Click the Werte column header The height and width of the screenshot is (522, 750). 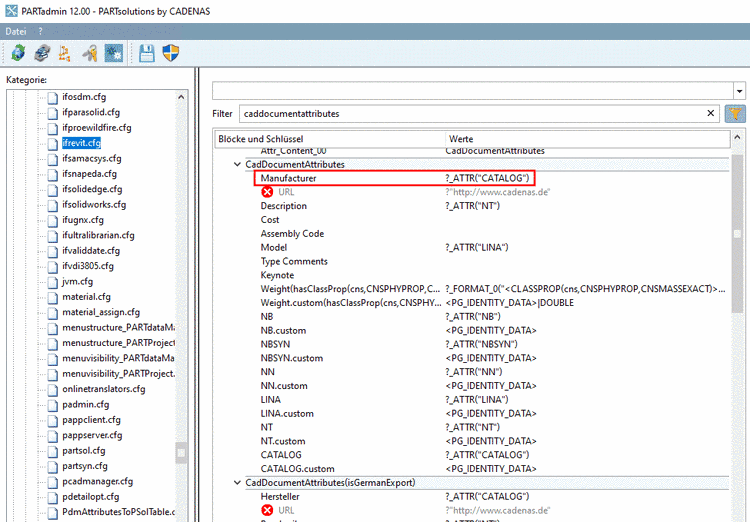point(587,139)
